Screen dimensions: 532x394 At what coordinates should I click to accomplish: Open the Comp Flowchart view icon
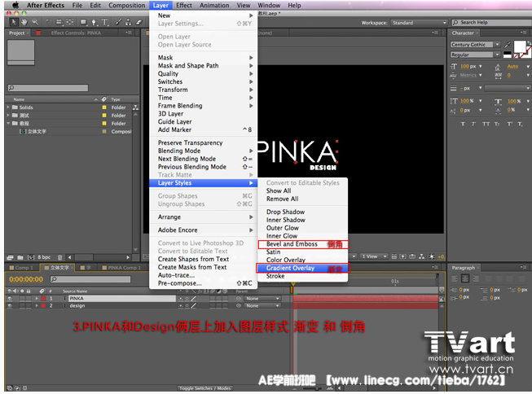point(421,256)
